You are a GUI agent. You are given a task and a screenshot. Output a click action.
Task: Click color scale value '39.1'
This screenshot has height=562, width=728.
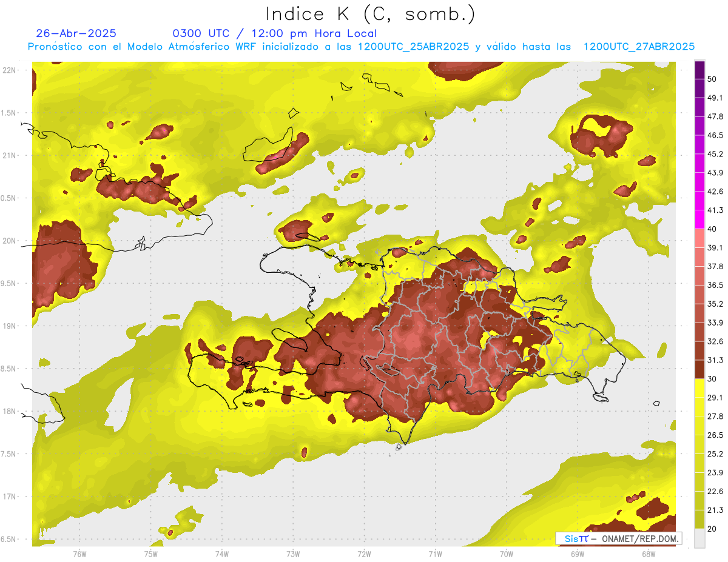tap(715, 247)
